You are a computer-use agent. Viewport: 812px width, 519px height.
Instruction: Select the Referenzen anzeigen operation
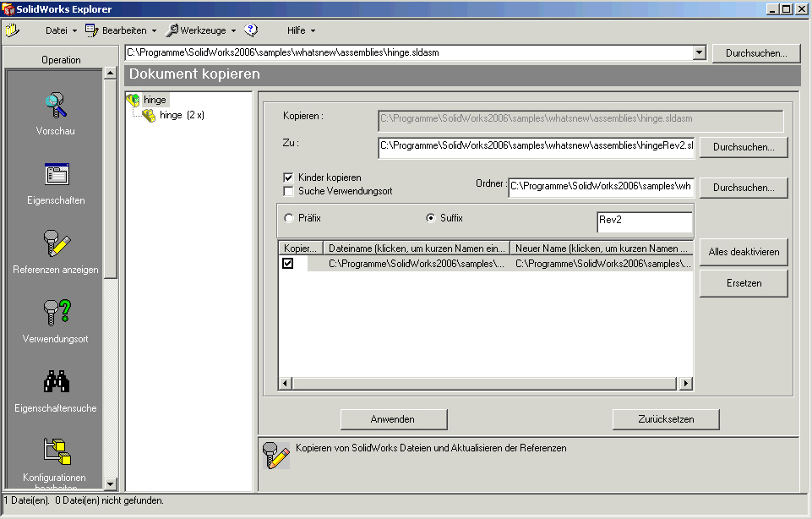56,252
